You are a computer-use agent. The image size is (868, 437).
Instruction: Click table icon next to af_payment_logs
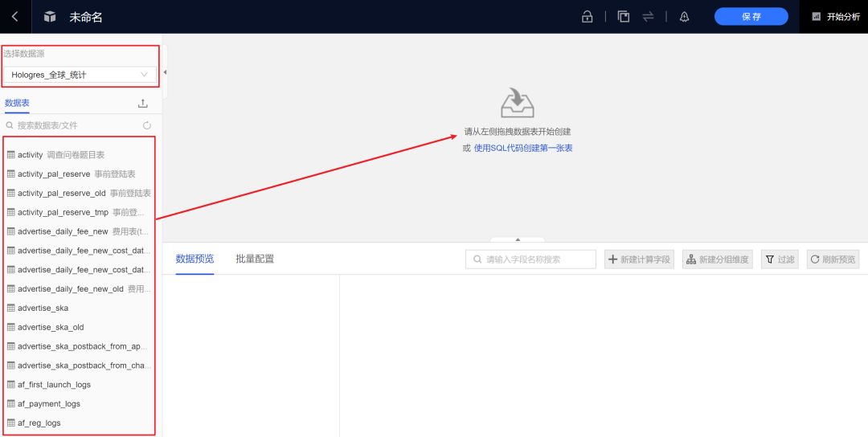(x=11, y=404)
